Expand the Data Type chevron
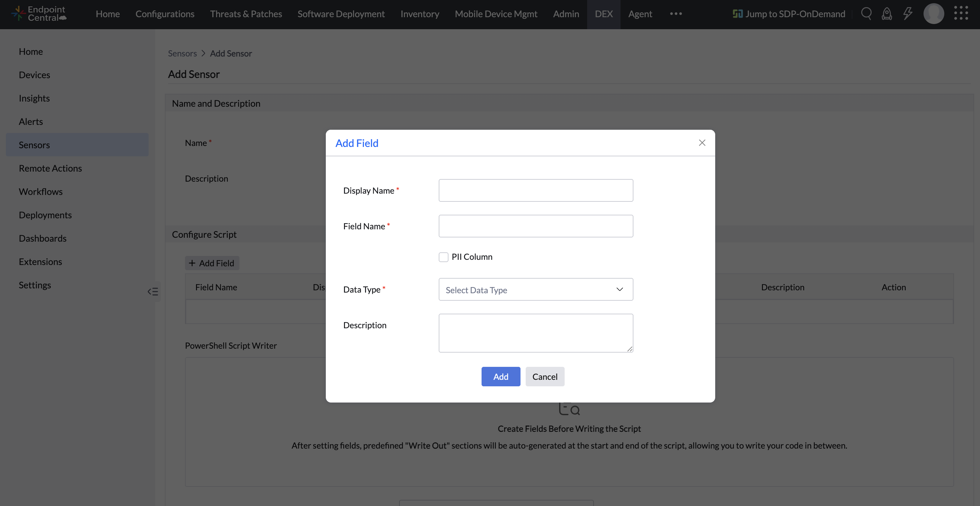Image resolution: width=980 pixels, height=506 pixels. pos(620,289)
